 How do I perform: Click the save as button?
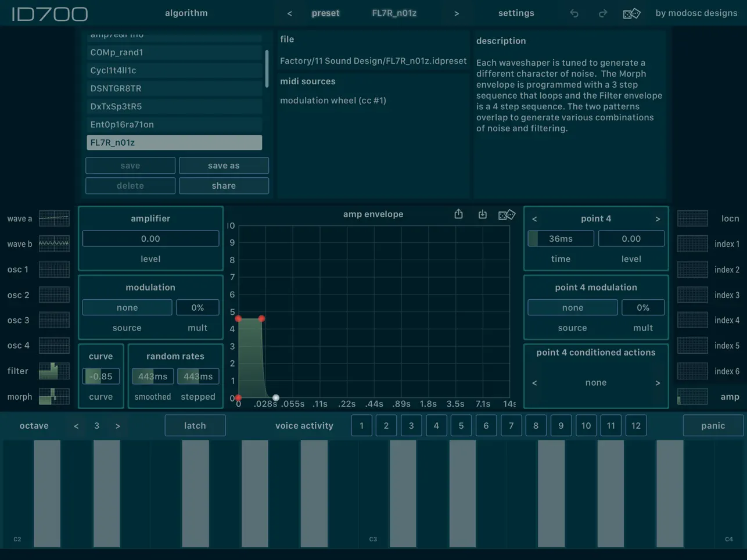tap(224, 166)
